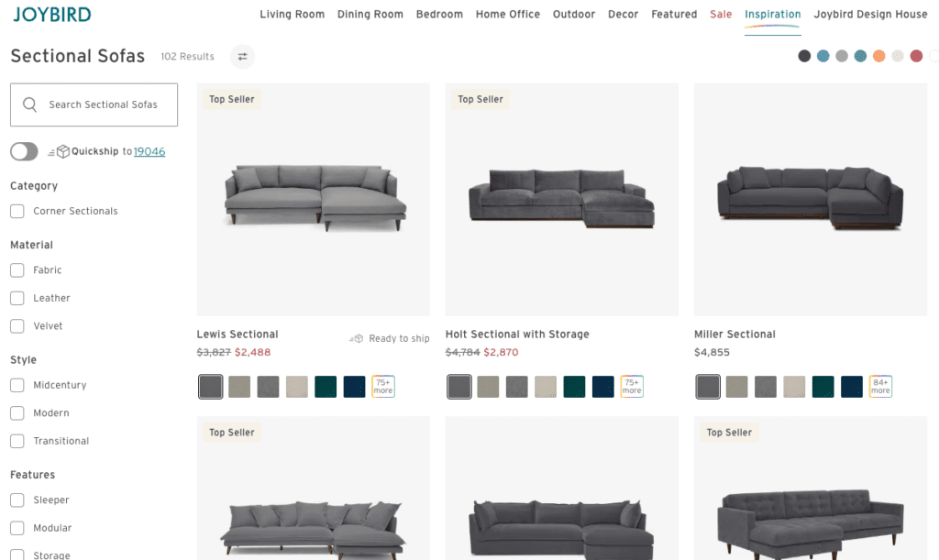Tick the Midcentury style checkbox
This screenshot has width=939, height=560.
point(17,385)
